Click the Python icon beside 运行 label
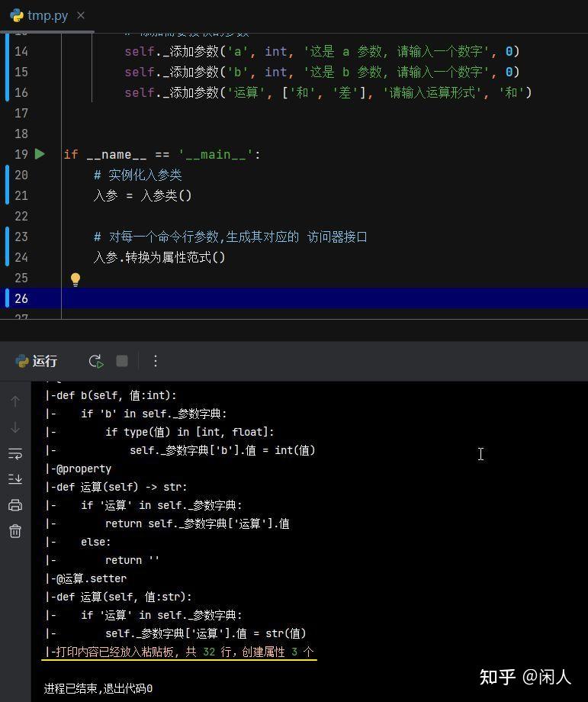 tap(22, 361)
